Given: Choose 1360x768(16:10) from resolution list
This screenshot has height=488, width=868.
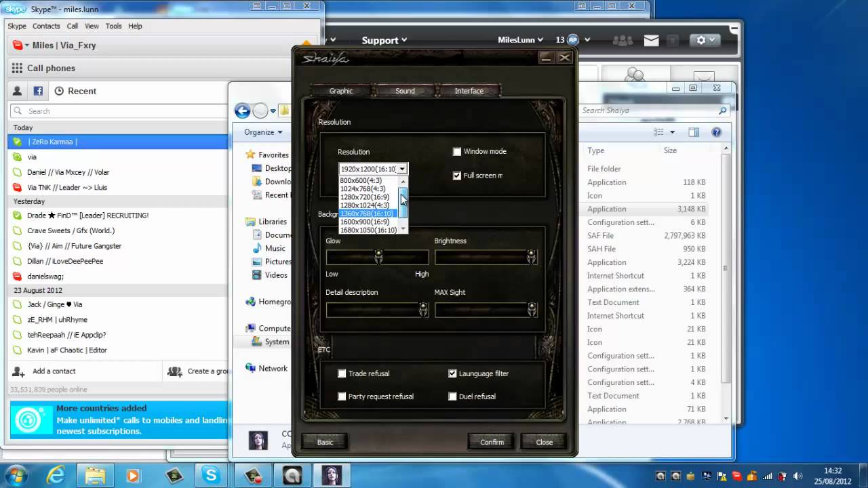Looking at the screenshot, I should click(368, 213).
